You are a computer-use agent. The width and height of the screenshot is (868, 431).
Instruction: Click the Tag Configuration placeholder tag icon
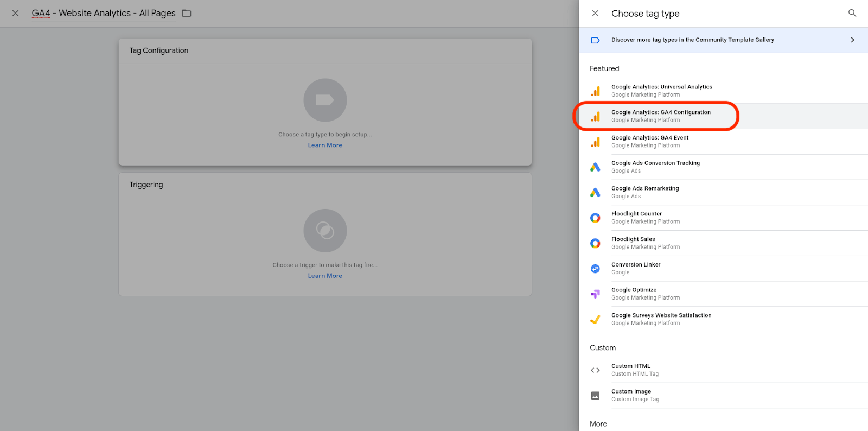pyautogui.click(x=325, y=100)
